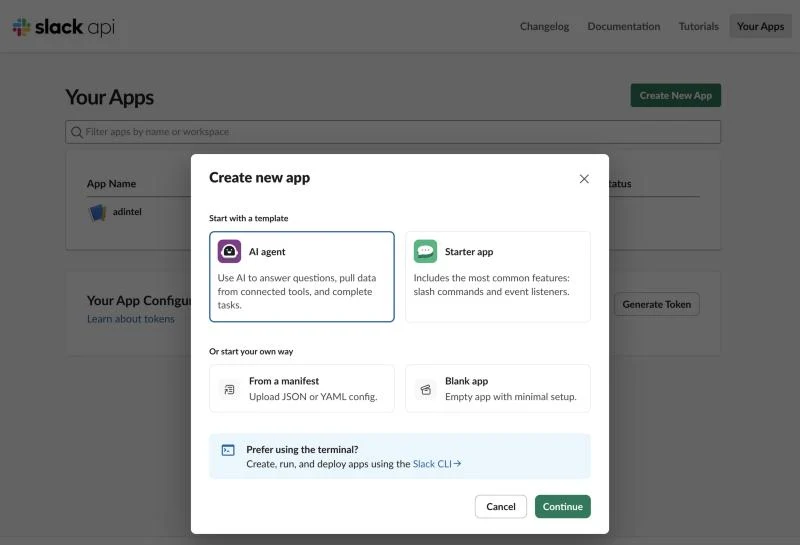
Task: Click the search magnifier icon
Action: [x=77, y=132]
